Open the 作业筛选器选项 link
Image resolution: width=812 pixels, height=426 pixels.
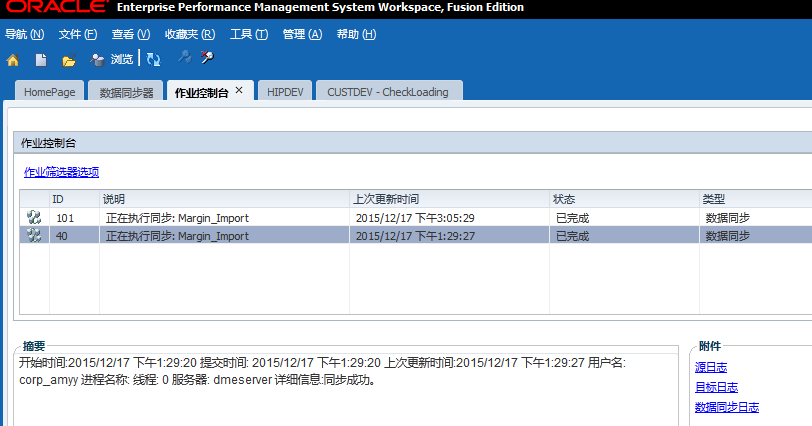coord(62,172)
